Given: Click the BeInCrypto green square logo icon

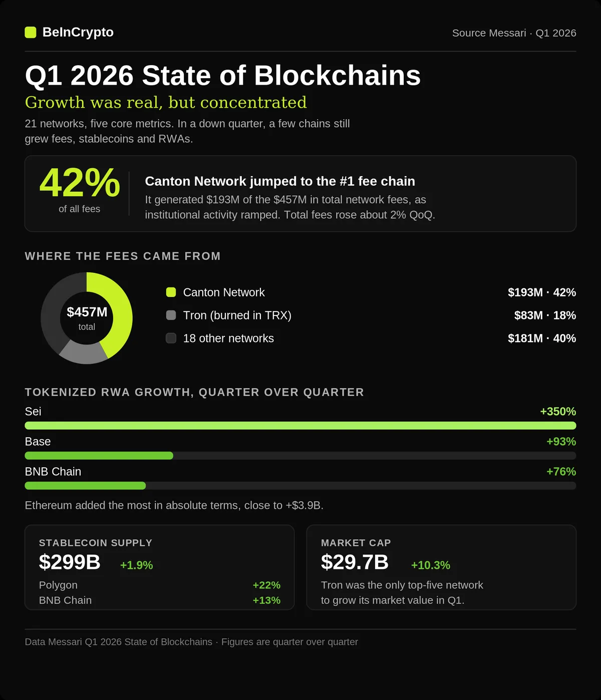Looking at the screenshot, I should [x=31, y=33].
